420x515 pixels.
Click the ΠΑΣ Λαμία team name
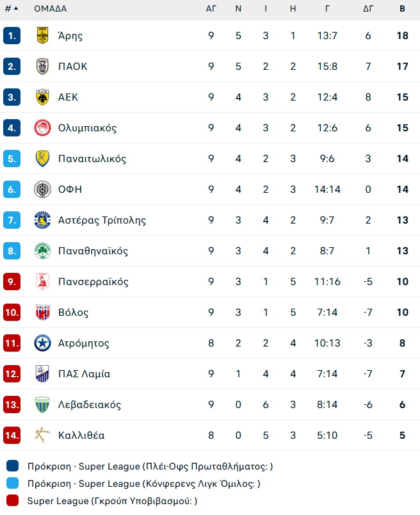point(84,374)
